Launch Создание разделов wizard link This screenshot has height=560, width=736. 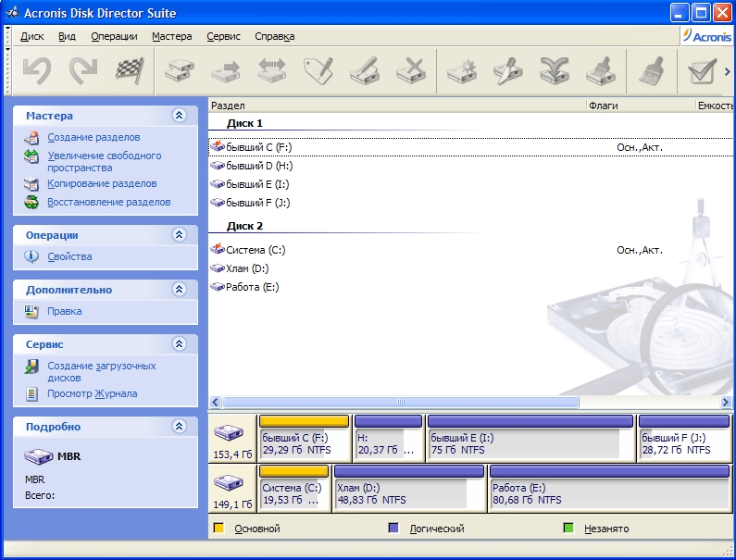(x=94, y=138)
